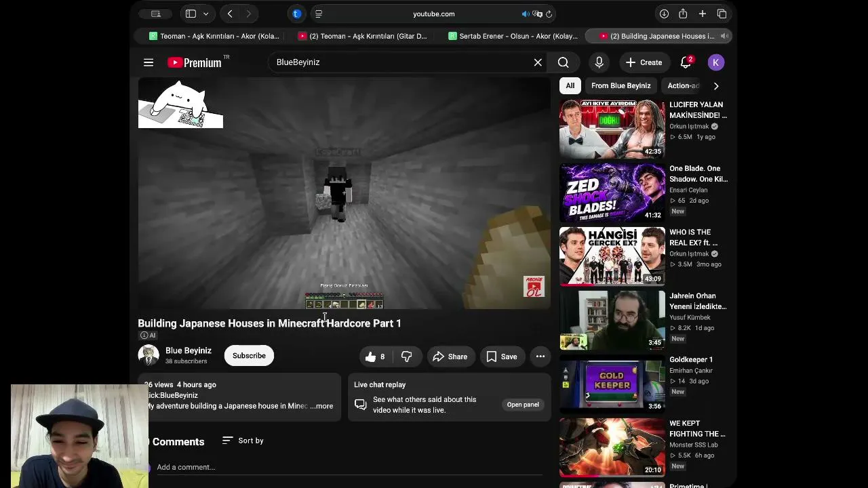Dislike the video with thumbs down
868x488 pixels.
point(407,357)
